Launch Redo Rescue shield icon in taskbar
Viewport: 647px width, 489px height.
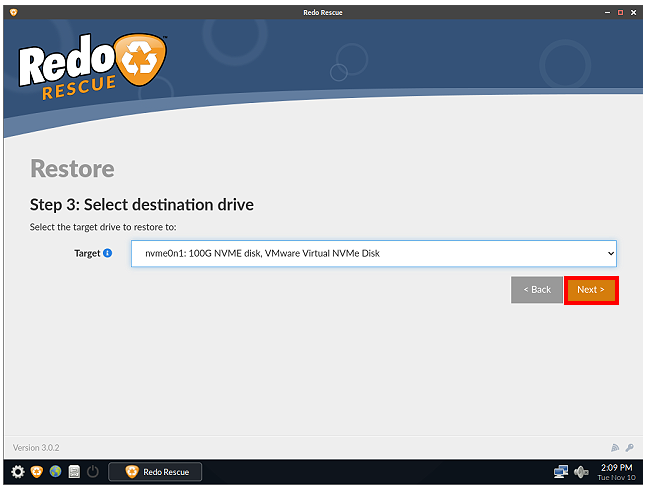click(37, 472)
